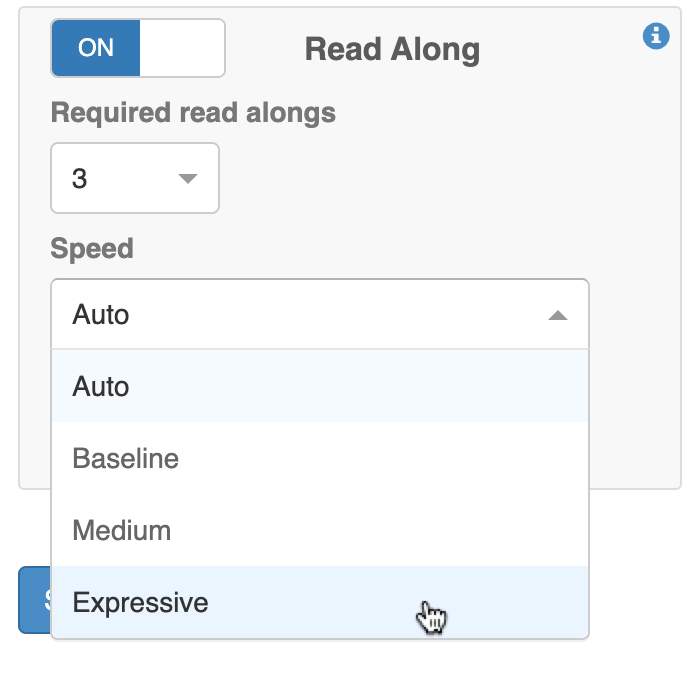The width and height of the screenshot is (694, 673).
Task: Select the Baseline speed option
Action: pos(126,458)
